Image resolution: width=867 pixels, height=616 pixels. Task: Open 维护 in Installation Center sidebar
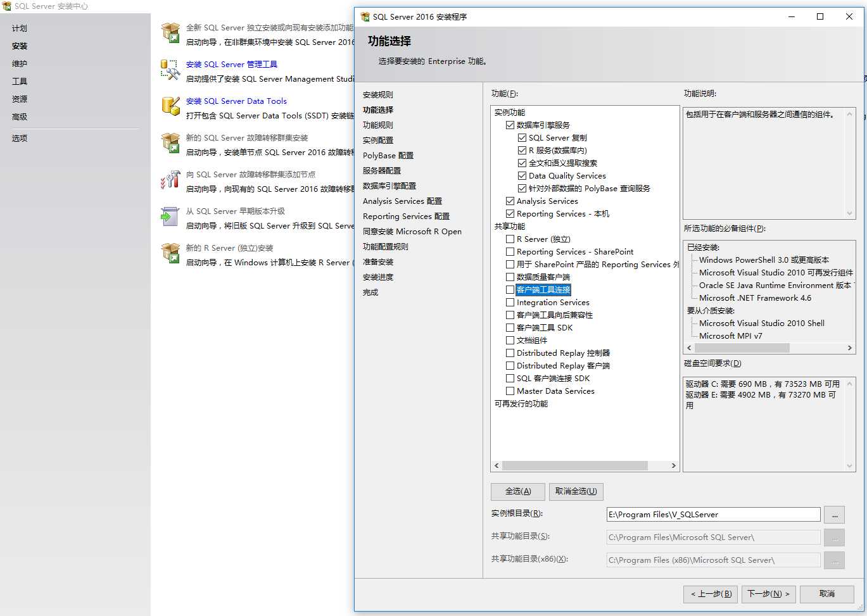pyautogui.click(x=20, y=63)
